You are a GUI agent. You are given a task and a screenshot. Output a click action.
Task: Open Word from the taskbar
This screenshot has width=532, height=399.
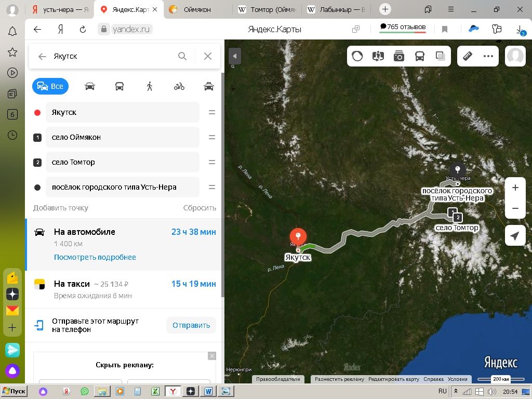click(x=208, y=391)
